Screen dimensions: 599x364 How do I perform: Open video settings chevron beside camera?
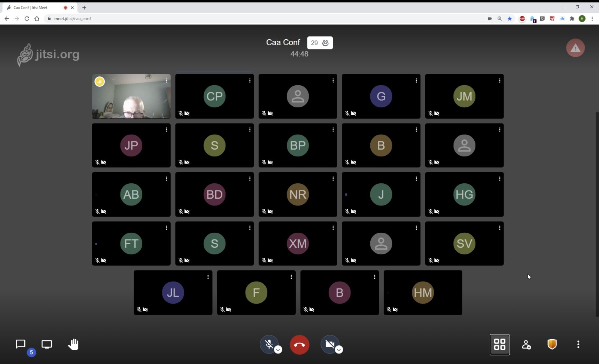pos(339,350)
